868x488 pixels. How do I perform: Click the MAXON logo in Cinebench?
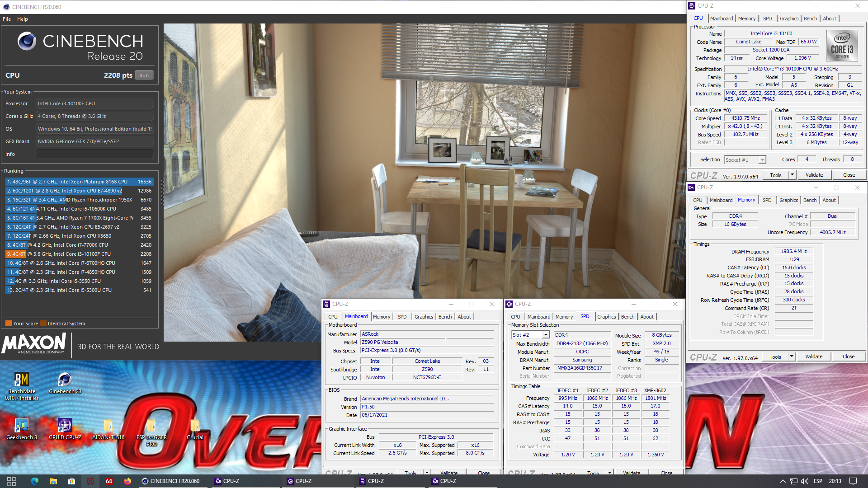tap(34, 344)
